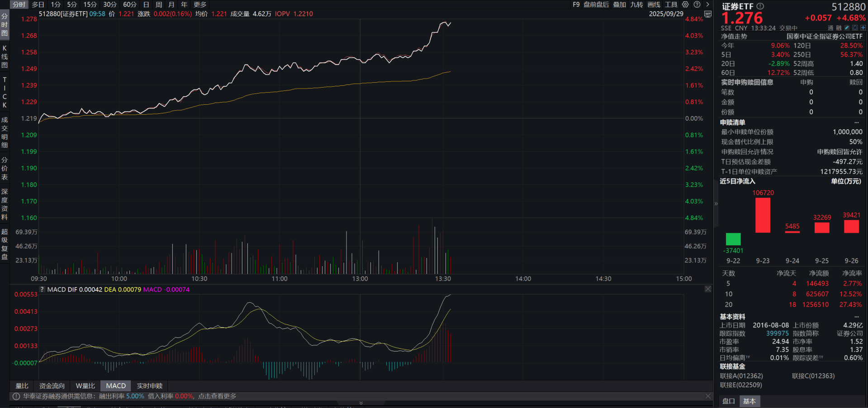Click the question mark in the MACD panel
This screenshot has height=408, width=868.
42,289
